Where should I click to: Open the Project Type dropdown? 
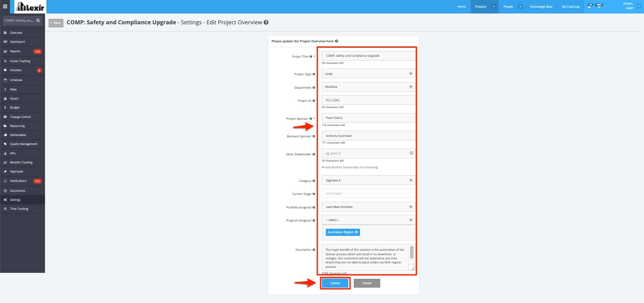369,74
